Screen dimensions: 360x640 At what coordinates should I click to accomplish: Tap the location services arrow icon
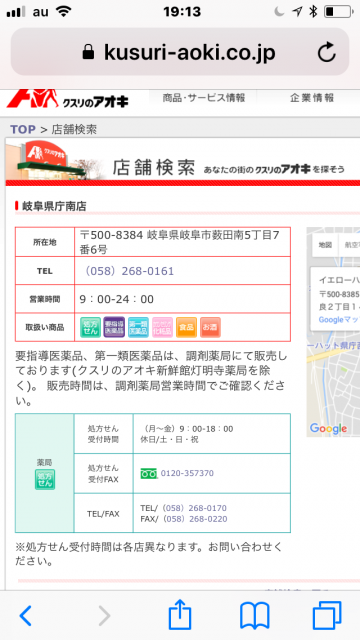tap(297, 12)
